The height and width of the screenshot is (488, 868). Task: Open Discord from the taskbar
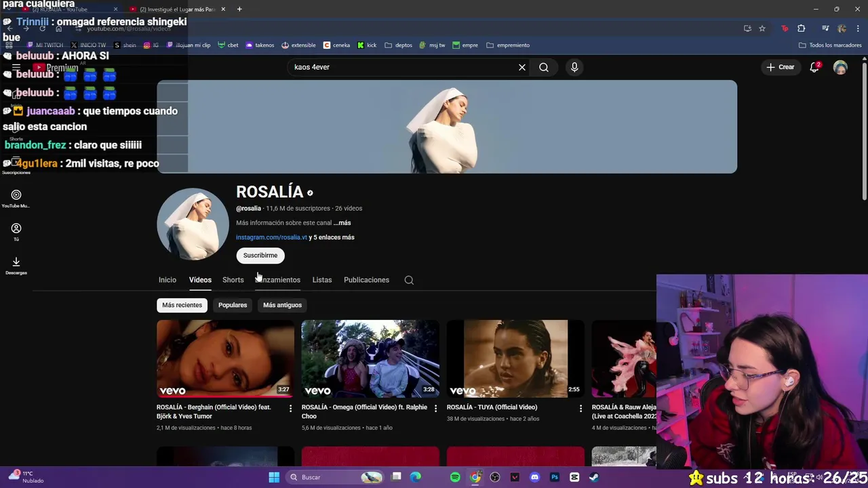click(x=534, y=477)
